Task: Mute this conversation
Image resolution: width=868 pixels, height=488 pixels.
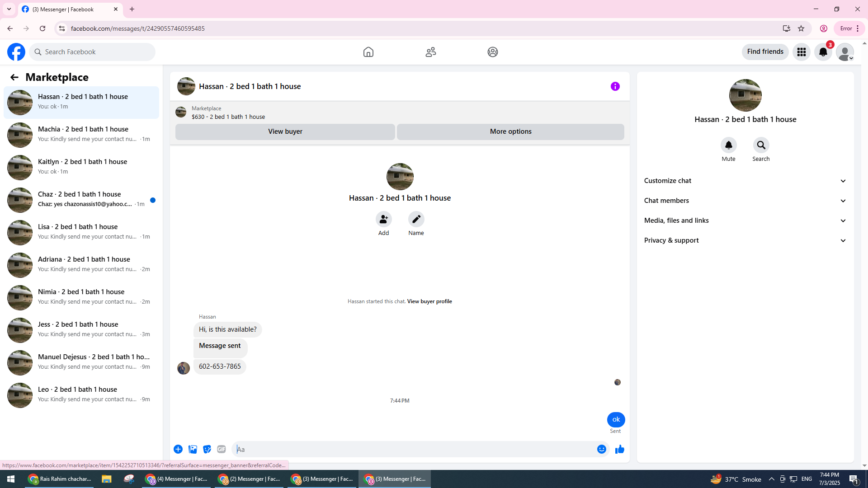Action: click(728, 145)
